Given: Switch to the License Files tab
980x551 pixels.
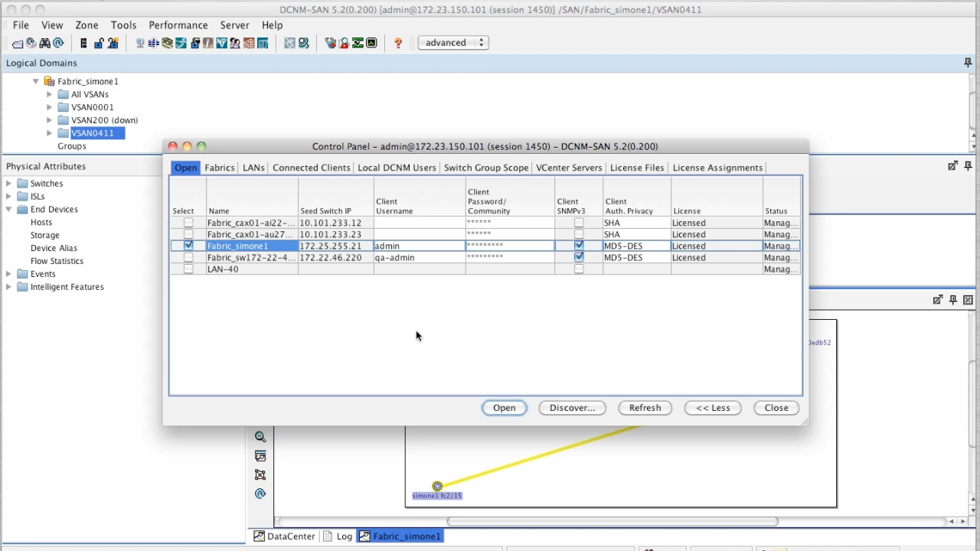Looking at the screenshot, I should [637, 168].
